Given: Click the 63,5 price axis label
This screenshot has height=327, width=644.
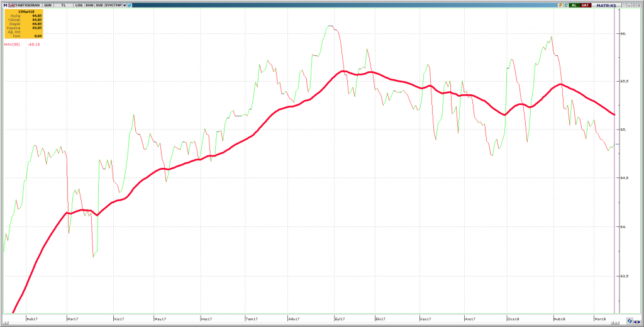Looking at the screenshot, I should pos(625,275).
